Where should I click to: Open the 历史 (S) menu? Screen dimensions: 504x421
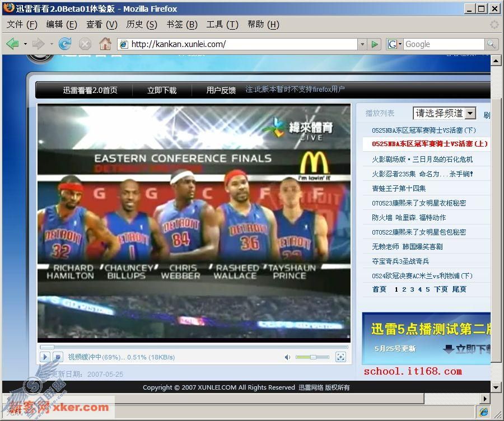(142, 25)
